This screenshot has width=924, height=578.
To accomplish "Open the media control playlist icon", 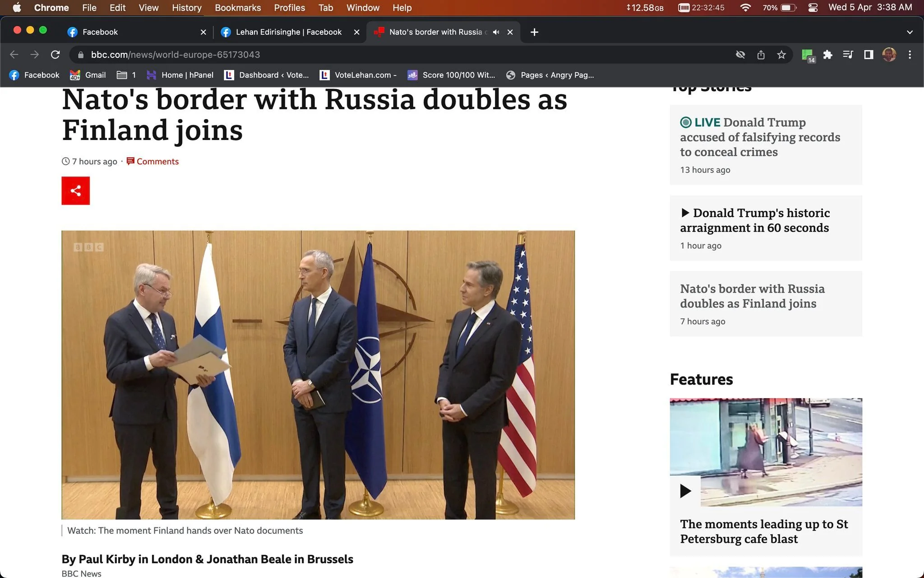I will click(848, 55).
